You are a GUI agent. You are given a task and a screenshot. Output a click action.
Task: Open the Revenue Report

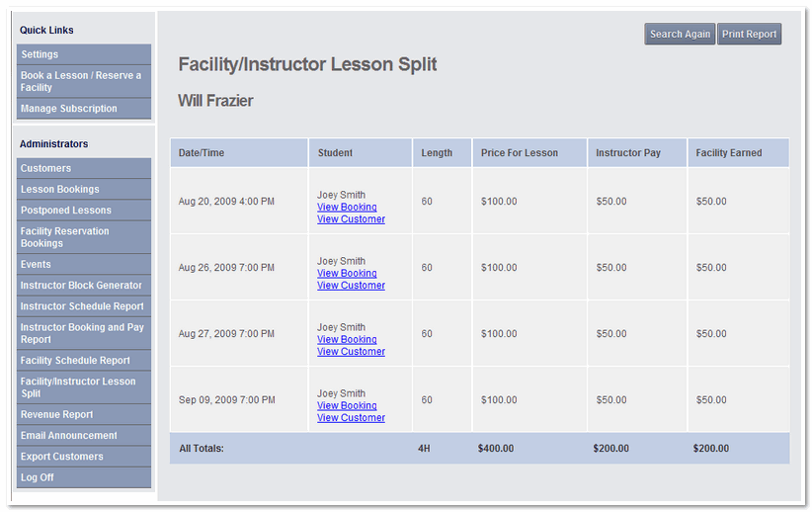click(84, 414)
